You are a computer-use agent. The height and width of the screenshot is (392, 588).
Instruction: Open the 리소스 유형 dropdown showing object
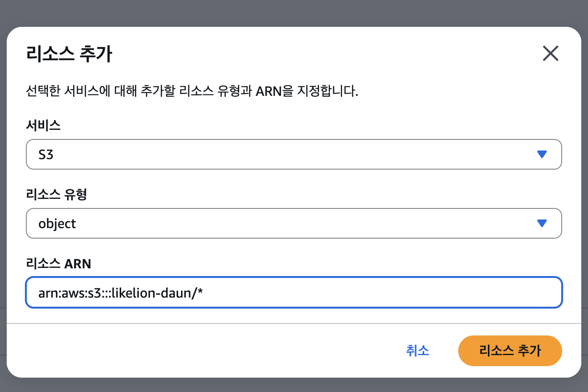coord(294,223)
